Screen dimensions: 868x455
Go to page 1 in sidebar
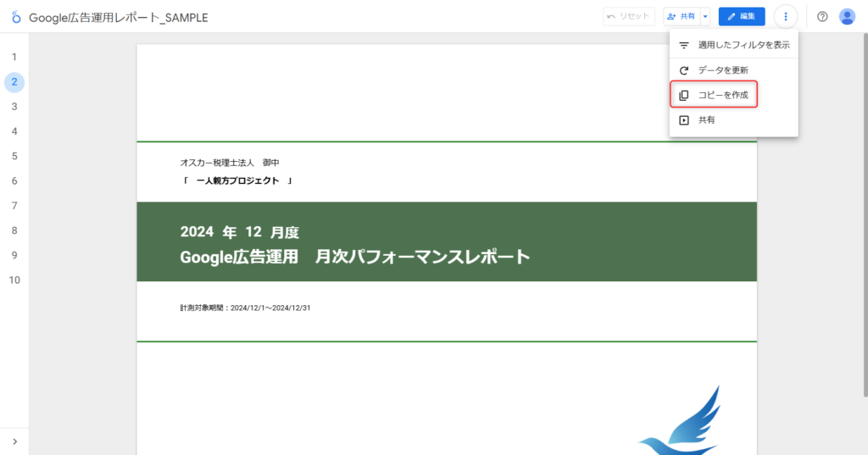(x=14, y=57)
